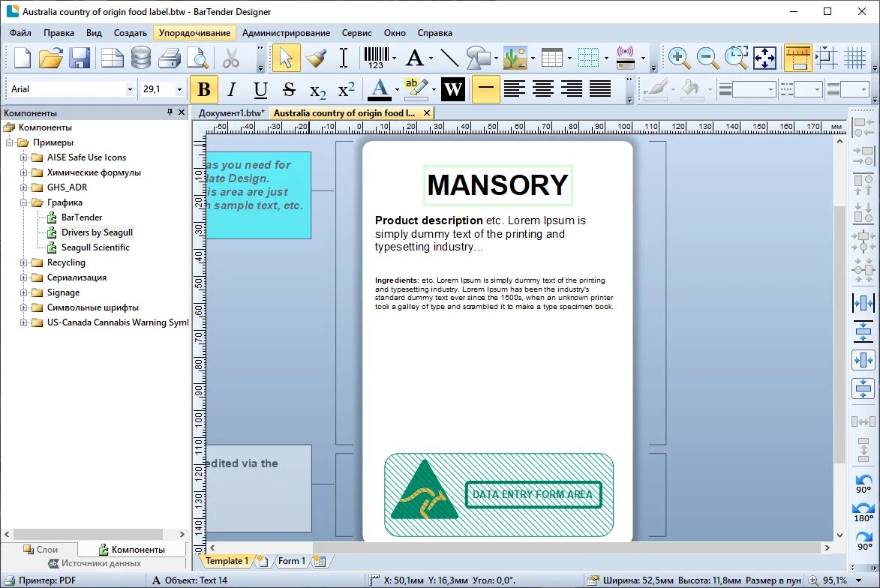This screenshot has width=880, height=588.
Task: Open the Файл menu
Action: tap(21, 32)
